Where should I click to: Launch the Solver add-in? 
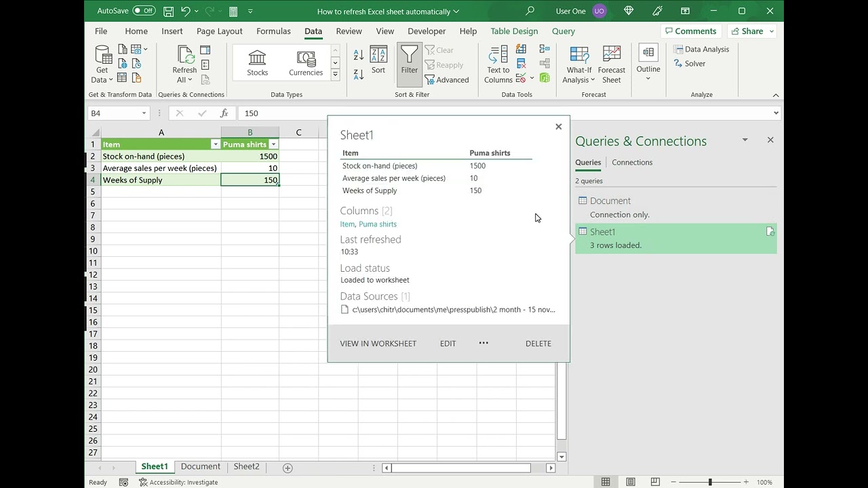point(690,64)
